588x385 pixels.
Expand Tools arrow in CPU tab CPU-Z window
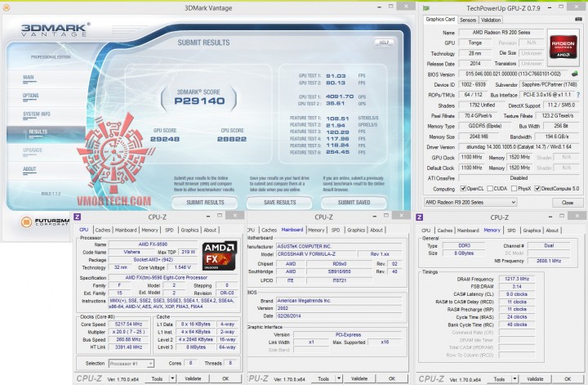pos(172,378)
